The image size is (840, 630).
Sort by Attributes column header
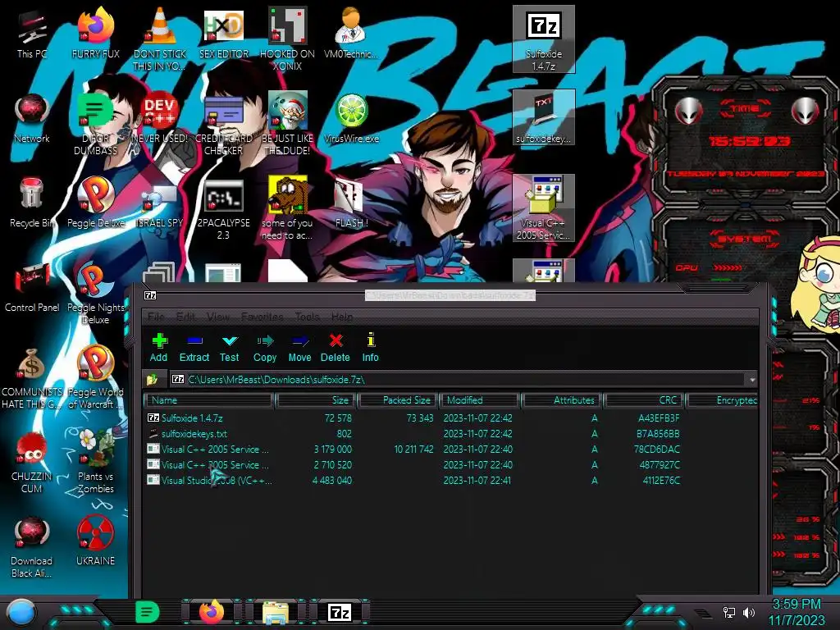[x=562, y=400]
